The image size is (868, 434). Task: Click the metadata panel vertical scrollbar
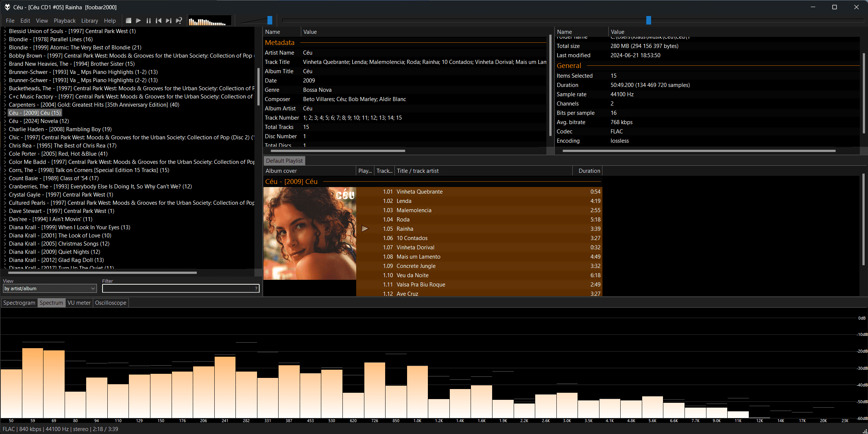tap(550, 85)
